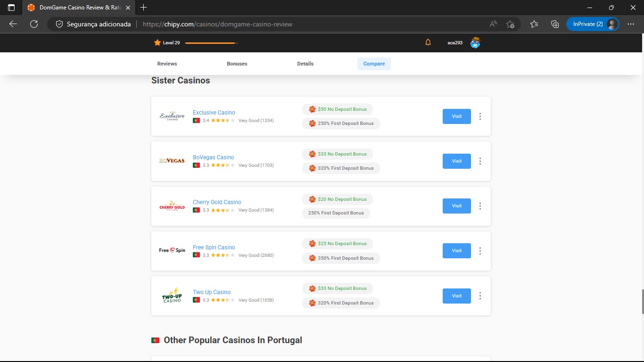Viewport: 644px width, 362px height.
Task: Visit BoVegas Casino button
Action: [456, 161]
